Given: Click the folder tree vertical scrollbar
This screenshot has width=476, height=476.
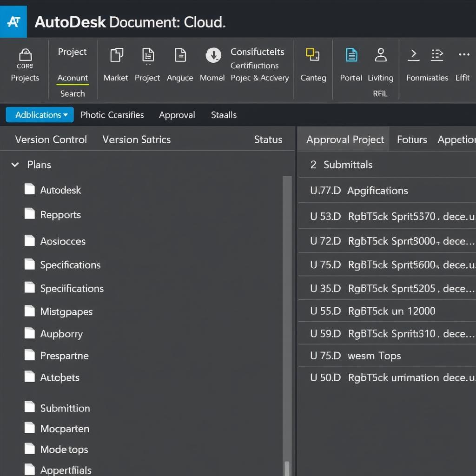Looking at the screenshot, I should point(287,325).
